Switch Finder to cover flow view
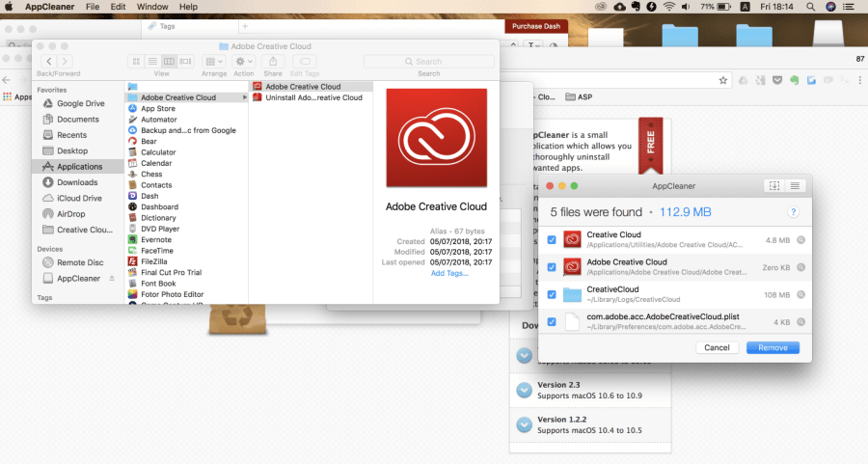 coord(185,62)
